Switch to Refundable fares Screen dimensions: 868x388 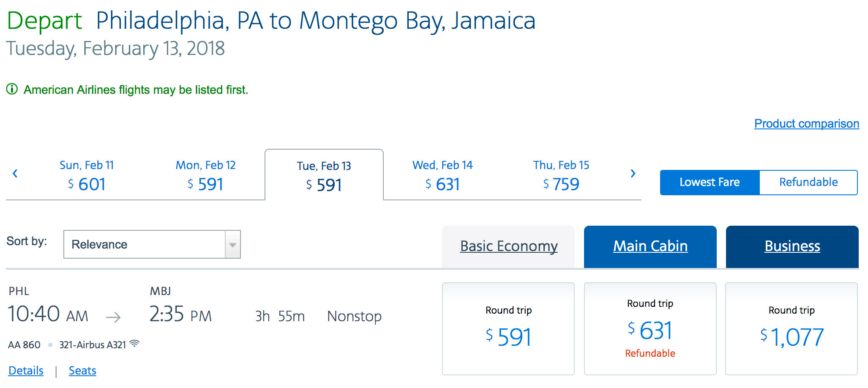[x=808, y=182]
